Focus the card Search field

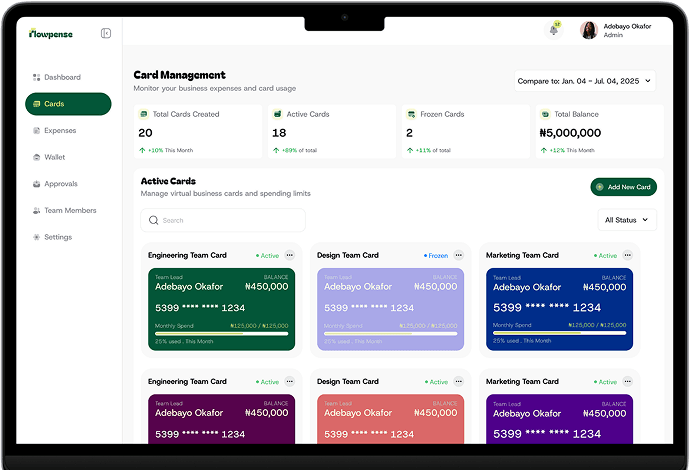point(223,220)
